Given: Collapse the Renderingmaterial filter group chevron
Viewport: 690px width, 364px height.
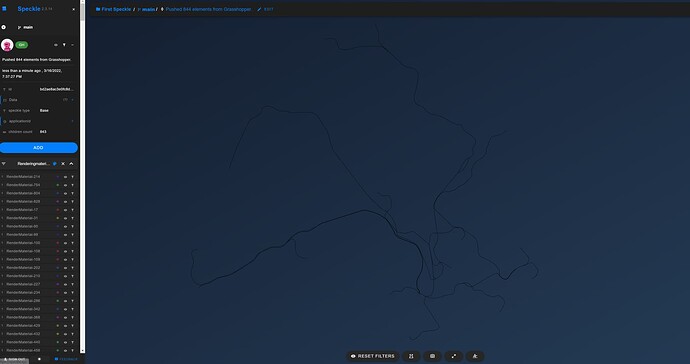Looking at the screenshot, I should click(x=71, y=164).
